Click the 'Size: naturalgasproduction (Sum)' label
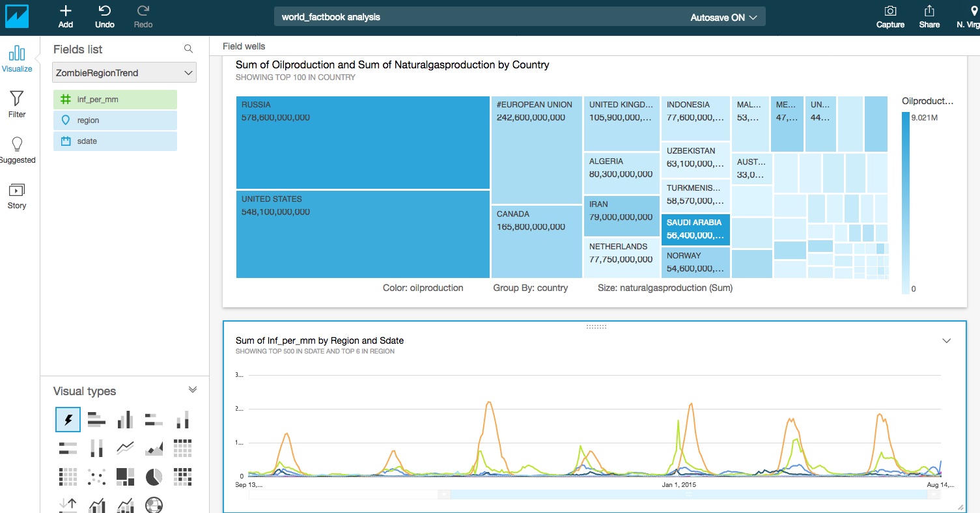The width and height of the screenshot is (980, 513). pos(665,288)
